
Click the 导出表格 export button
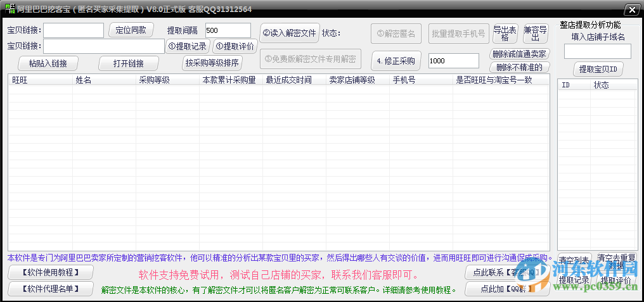click(x=505, y=33)
